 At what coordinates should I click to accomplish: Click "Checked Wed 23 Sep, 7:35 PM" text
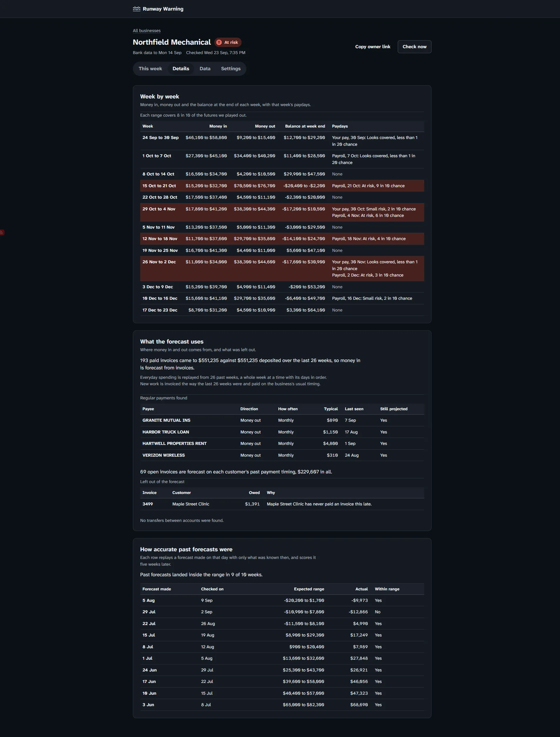pyautogui.click(x=216, y=53)
